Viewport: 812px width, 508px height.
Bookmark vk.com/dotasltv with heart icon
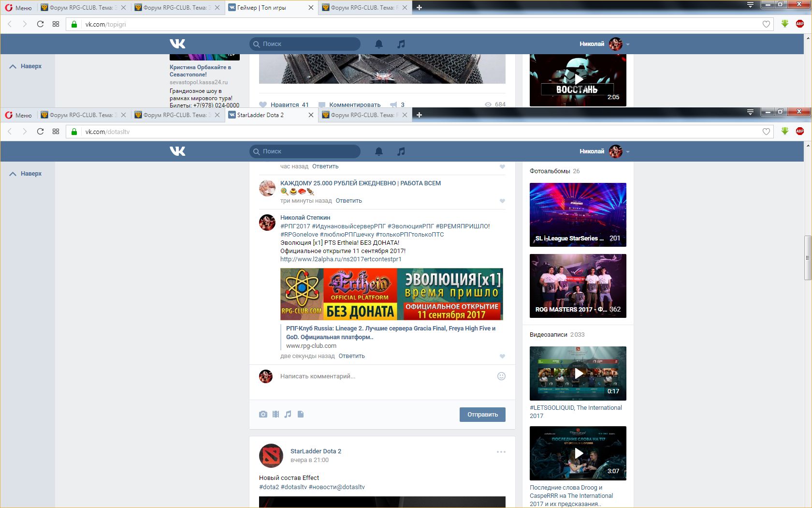766,132
